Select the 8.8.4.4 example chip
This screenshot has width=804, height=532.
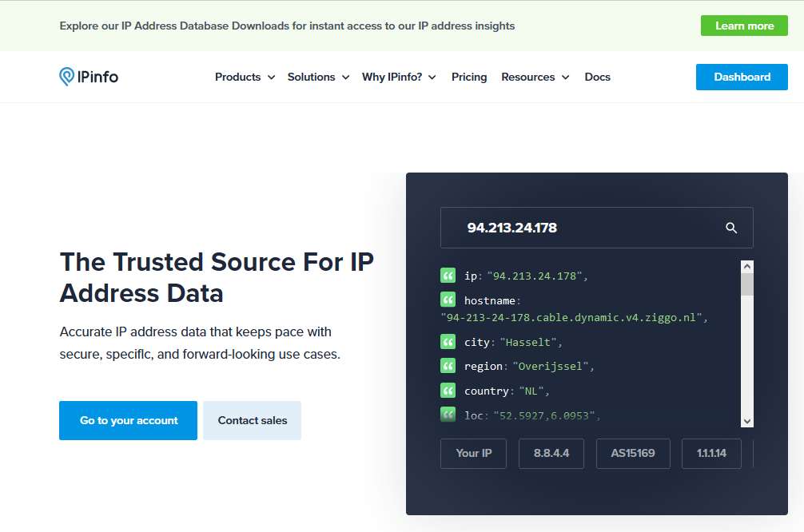point(551,453)
